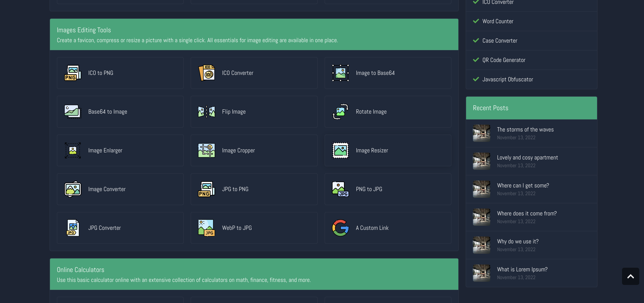Click the Image to Base64 icon
644x303 pixels.
point(340,73)
